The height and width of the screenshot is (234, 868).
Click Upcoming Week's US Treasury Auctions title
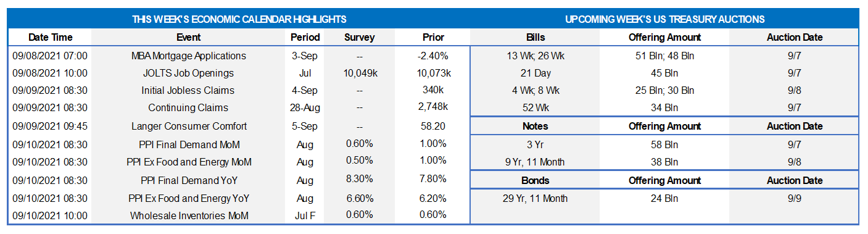[x=665, y=20]
